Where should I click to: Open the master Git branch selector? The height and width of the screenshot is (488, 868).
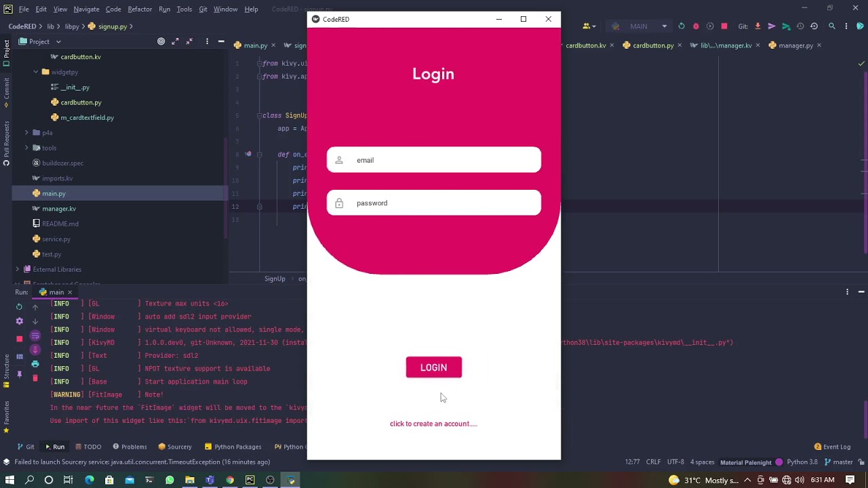837,462
